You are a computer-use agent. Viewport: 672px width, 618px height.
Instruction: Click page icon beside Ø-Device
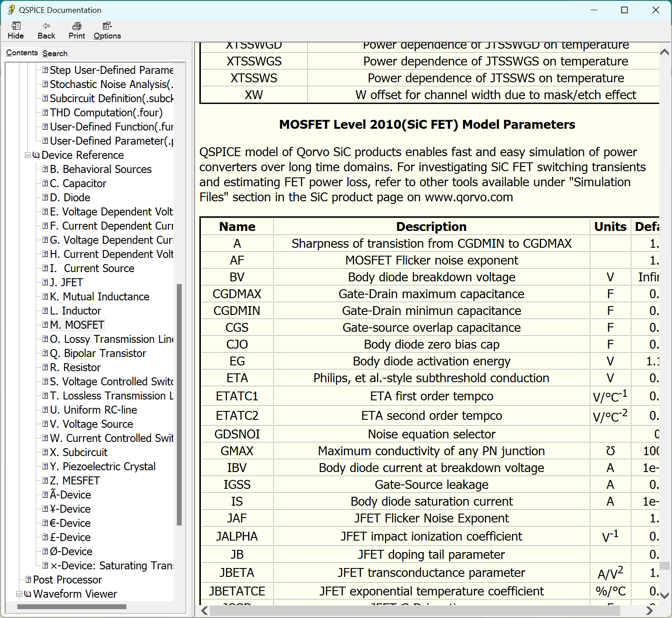(45, 552)
